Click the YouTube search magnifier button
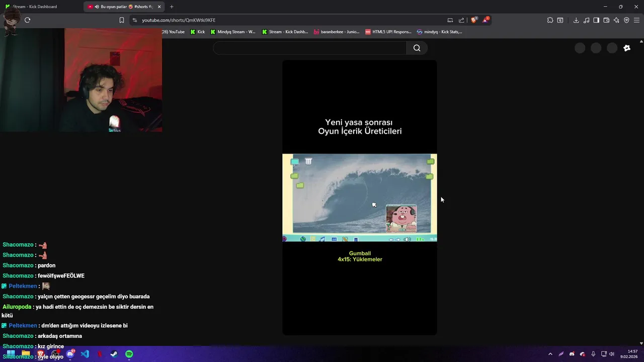644x362 pixels. click(x=417, y=48)
